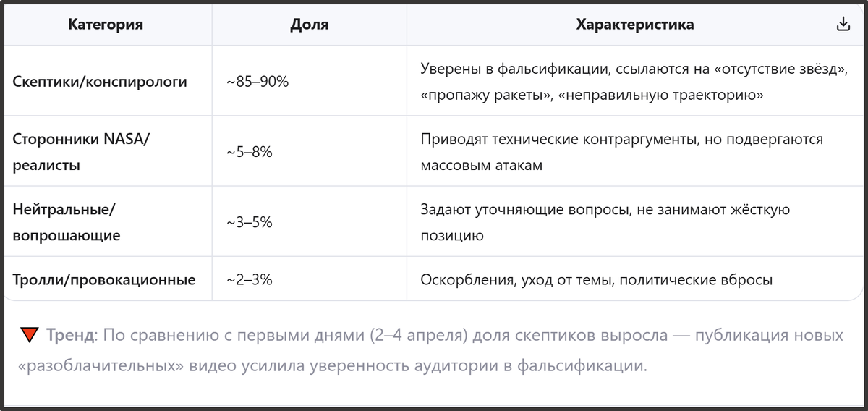Click the «разоблачительных» видео sentence

click(x=332, y=366)
